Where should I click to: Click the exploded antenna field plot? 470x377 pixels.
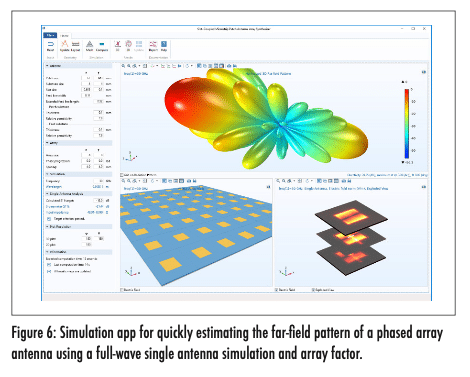pos(351,237)
